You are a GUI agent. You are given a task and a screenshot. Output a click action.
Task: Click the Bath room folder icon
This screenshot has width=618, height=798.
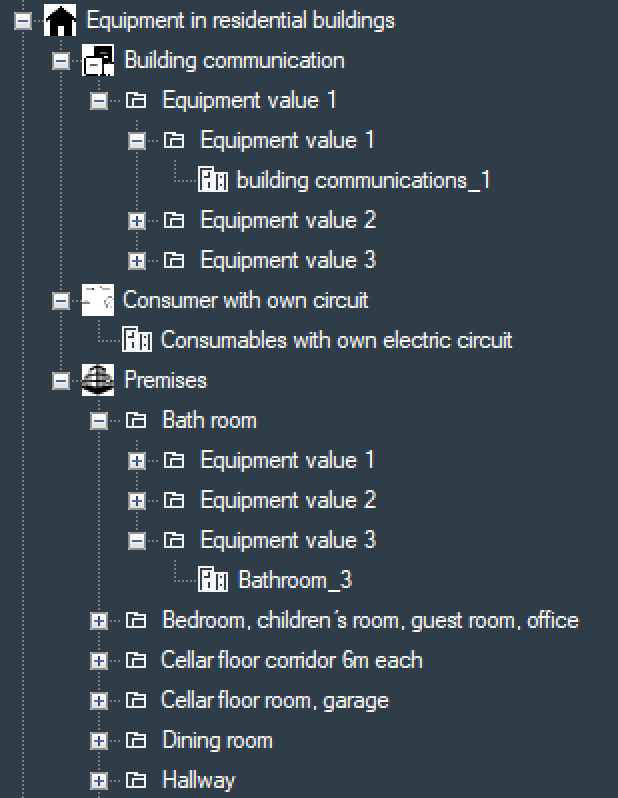137,420
